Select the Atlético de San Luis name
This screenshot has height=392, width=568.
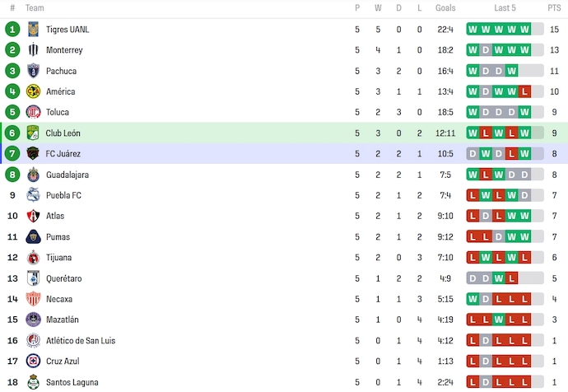point(79,340)
